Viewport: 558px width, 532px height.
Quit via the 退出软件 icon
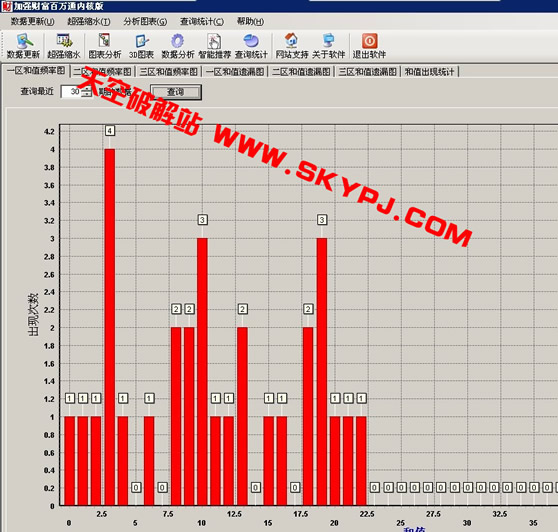coord(369,46)
